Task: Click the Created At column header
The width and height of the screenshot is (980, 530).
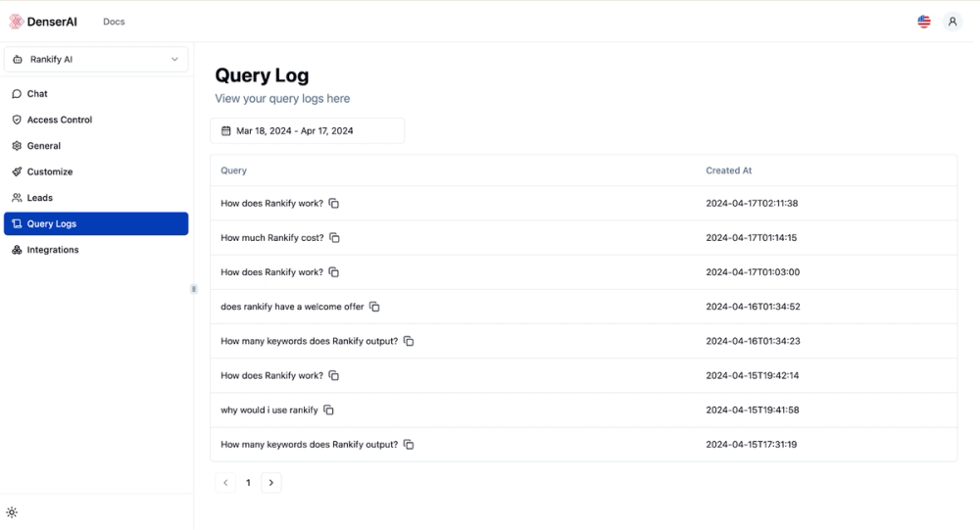Action: [729, 170]
